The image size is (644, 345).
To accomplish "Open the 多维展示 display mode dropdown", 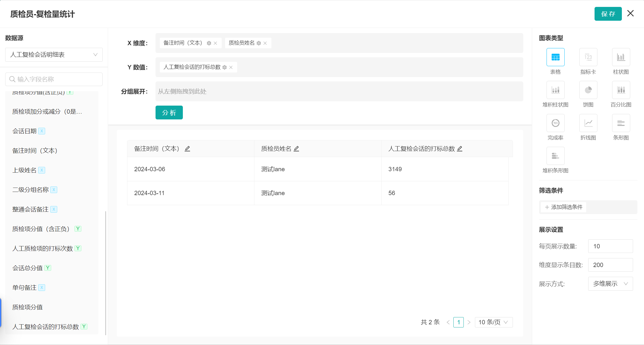I will [610, 284].
